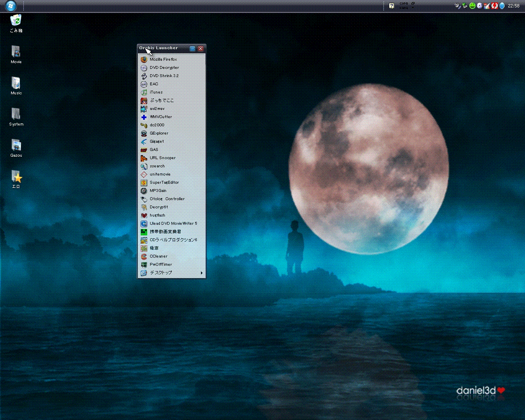Toggle CAPS lock in language bar
The image size is (525, 420).
[x=404, y=4]
